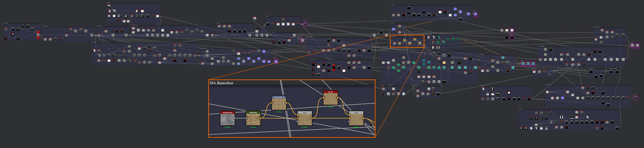Click Transformation 2D input connector
This screenshot has width=644, height=148.
272,103
